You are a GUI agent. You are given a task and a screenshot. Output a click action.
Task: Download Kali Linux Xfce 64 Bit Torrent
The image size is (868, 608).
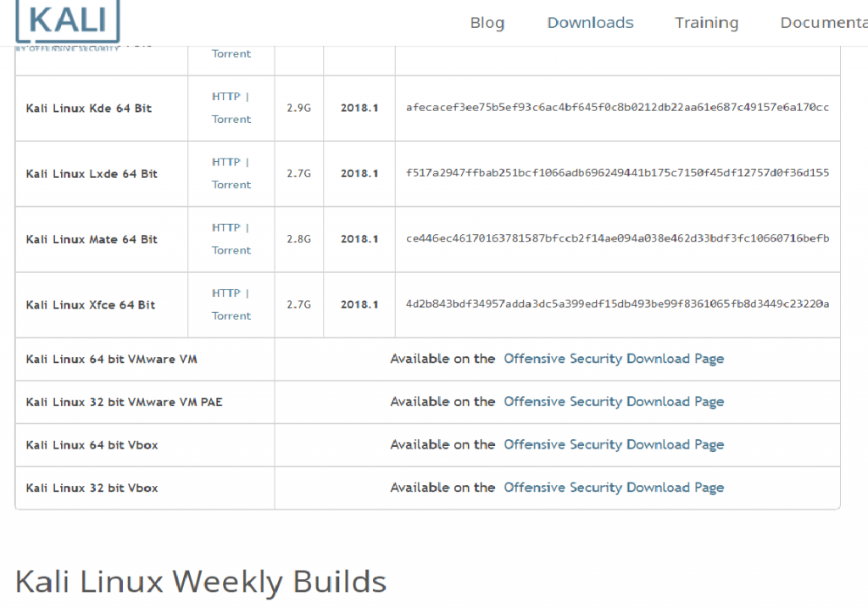[x=231, y=315]
